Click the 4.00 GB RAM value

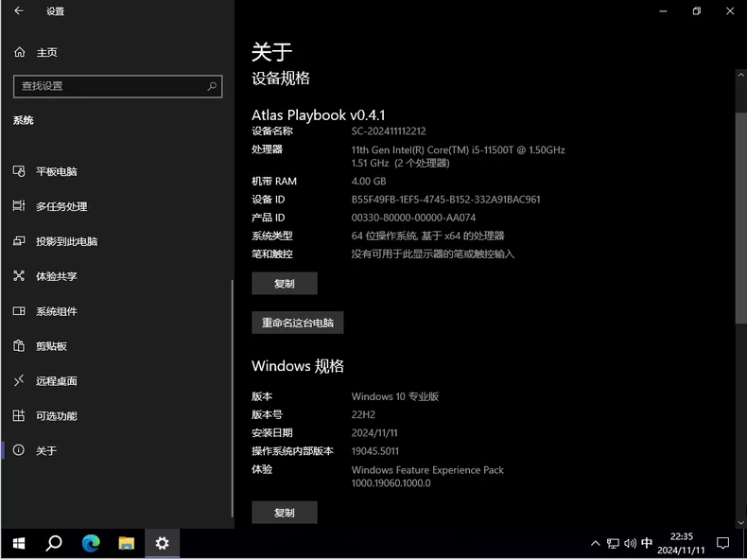tap(369, 181)
